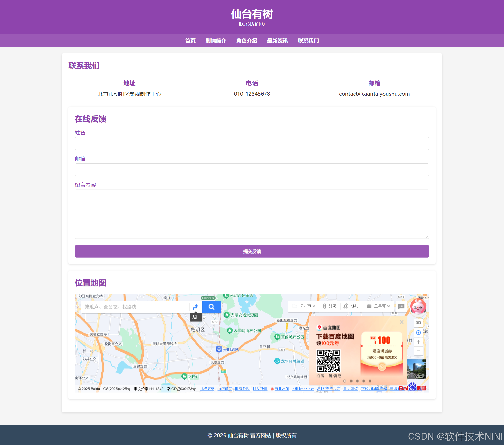Open the 最新资讯 navigation item
Screen dimensions: 504x445
(x=277, y=41)
